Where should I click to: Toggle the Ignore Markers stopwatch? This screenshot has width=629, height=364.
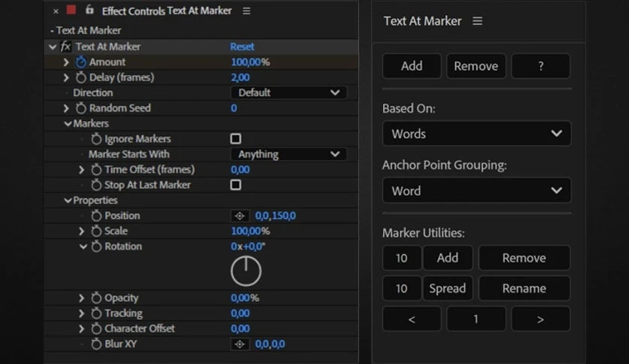tap(96, 139)
